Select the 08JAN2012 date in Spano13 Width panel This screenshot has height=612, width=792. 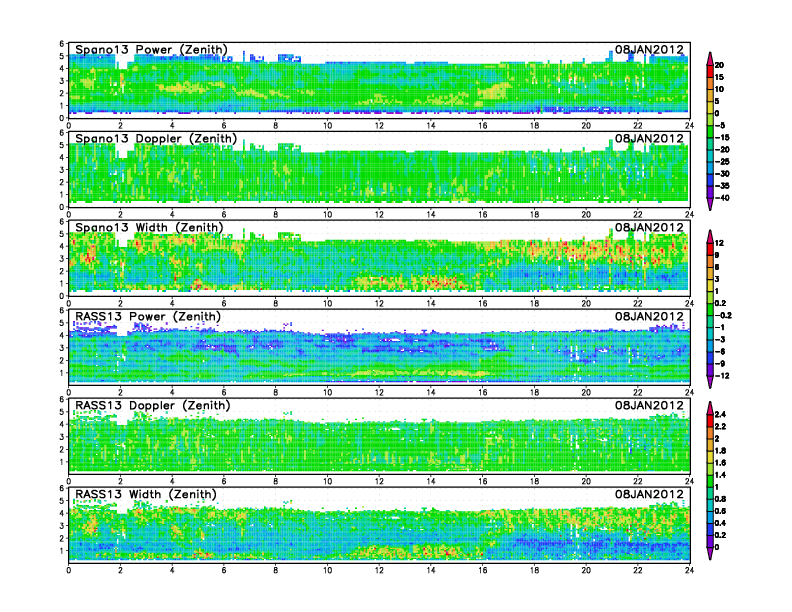click(649, 228)
